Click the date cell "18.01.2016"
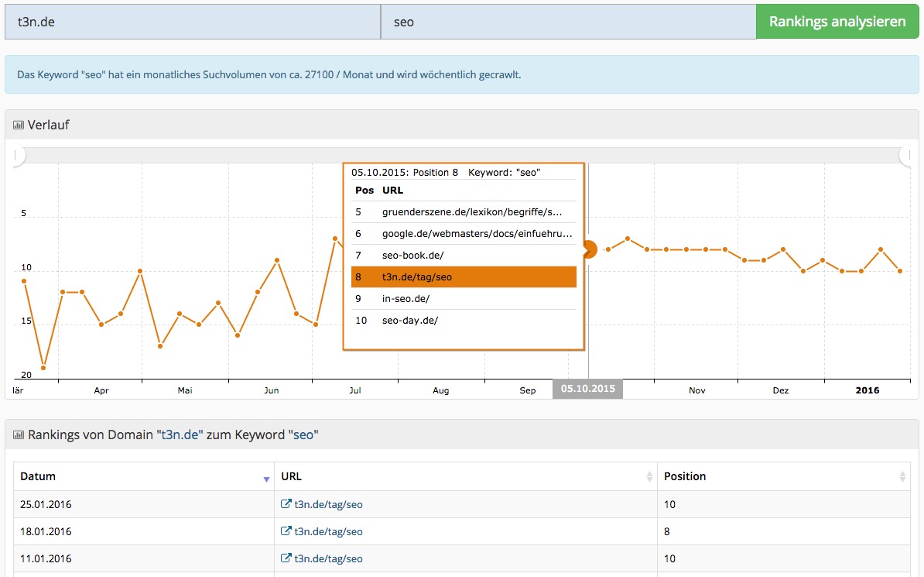The width and height of the screenshot is (924, 577). pos(46,531)
